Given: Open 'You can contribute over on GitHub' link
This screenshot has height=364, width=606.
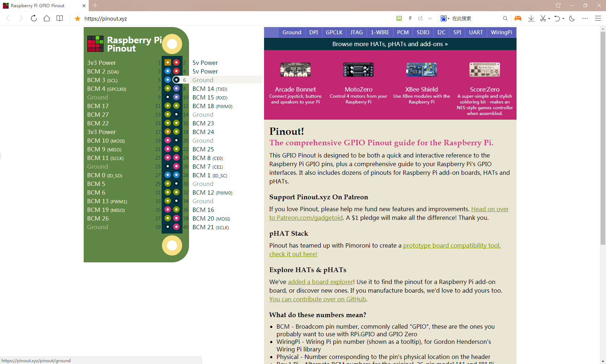Looking at the screenshot, I should point(318,299).
